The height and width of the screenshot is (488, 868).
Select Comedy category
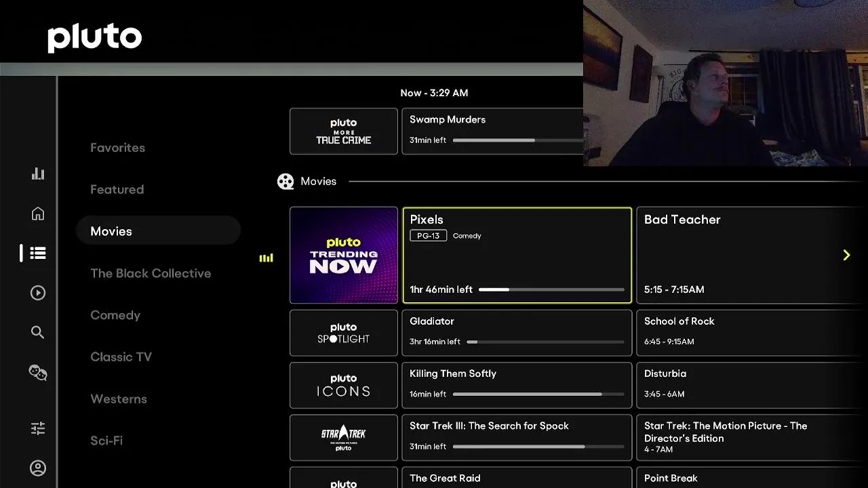coord(115,315)
